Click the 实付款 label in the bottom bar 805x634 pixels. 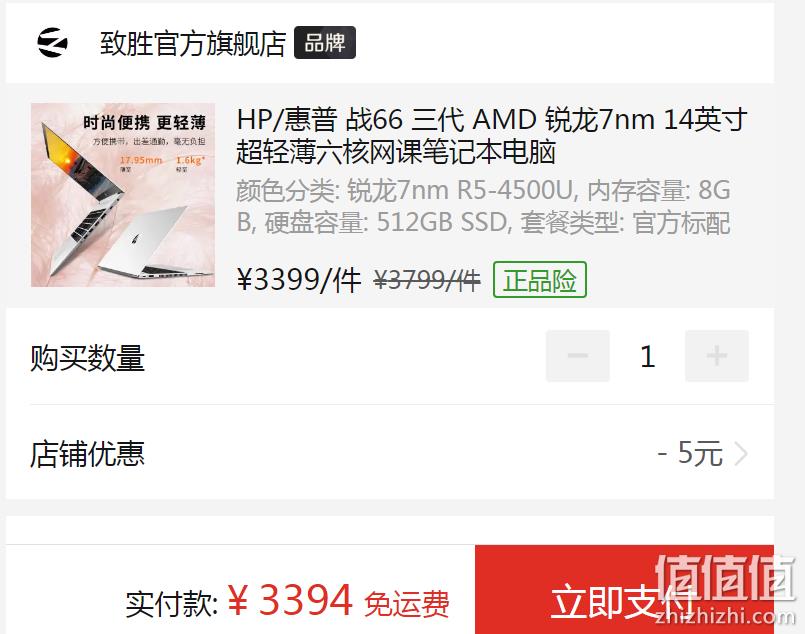click(x=171, y=604)
